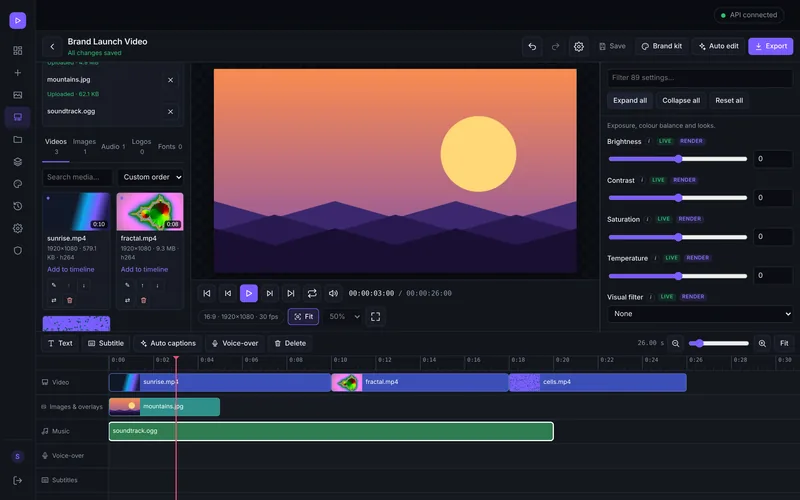Open the history clock icon in sidebar
This screenshot has width=800, height=500.
click(x=17, y=206)
